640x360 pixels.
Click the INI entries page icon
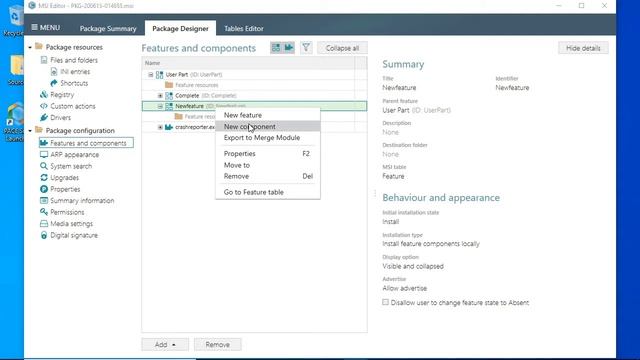[x=54, y=71]
